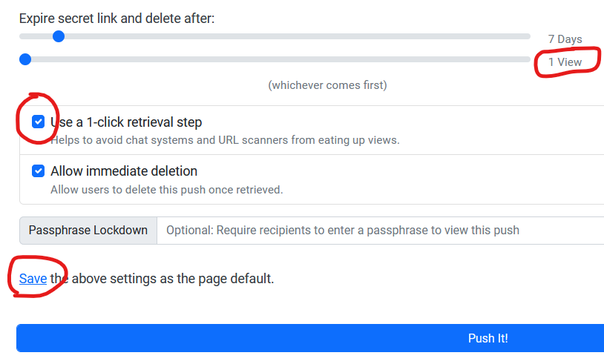The height and width of the screenshot is (364, 604).
Task: Click the "Use a 1-click retrieval step" label
Action: click(126, 122)
